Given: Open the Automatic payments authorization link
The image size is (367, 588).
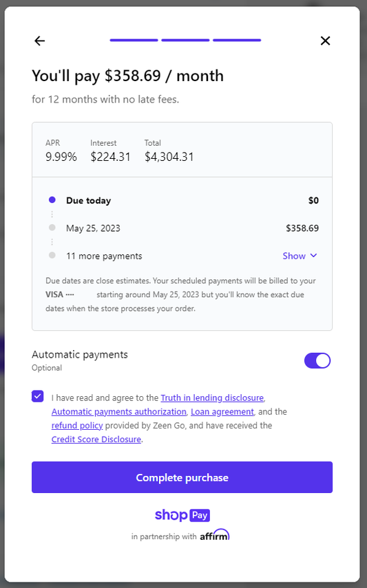Looking at the screenshot, I should click(118, 411).
